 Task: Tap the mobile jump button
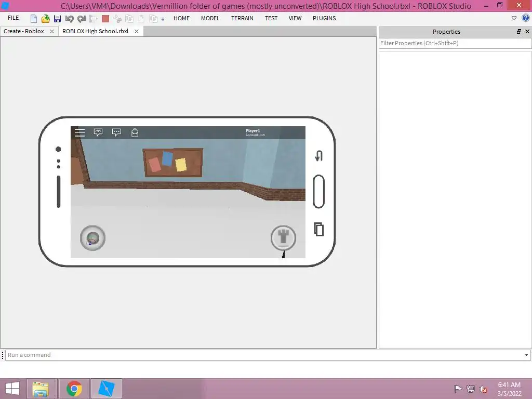(283, 238)
